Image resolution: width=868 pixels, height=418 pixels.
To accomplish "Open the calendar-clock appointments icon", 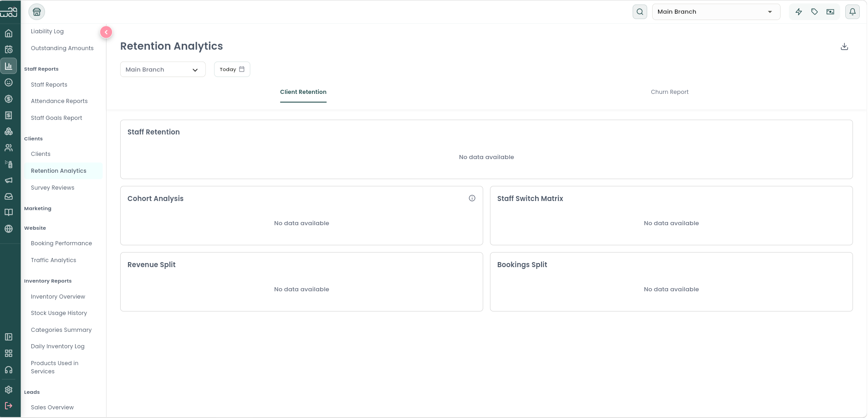I will (x=9, y=50).
